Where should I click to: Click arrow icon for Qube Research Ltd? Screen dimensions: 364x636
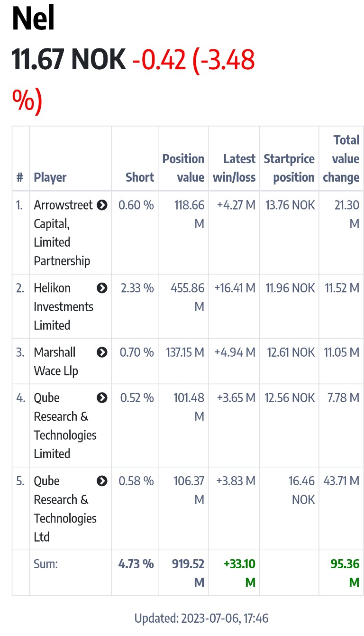pos(102,481)
